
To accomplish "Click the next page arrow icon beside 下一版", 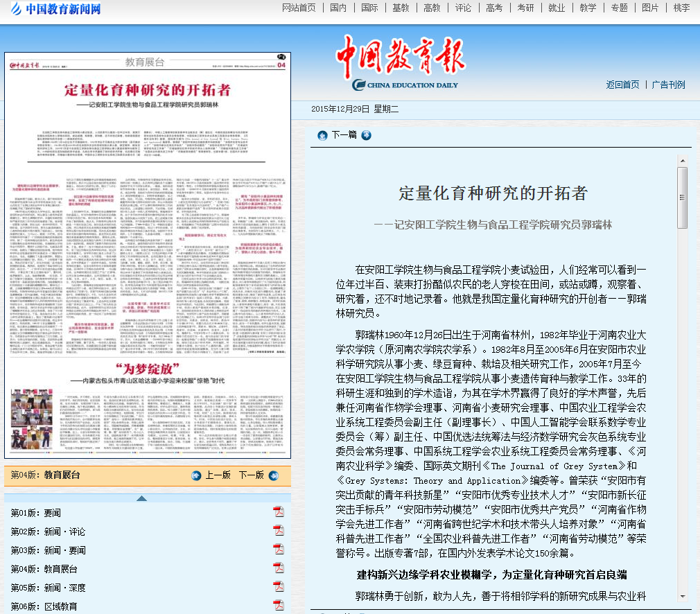I will tap(273, 475).
